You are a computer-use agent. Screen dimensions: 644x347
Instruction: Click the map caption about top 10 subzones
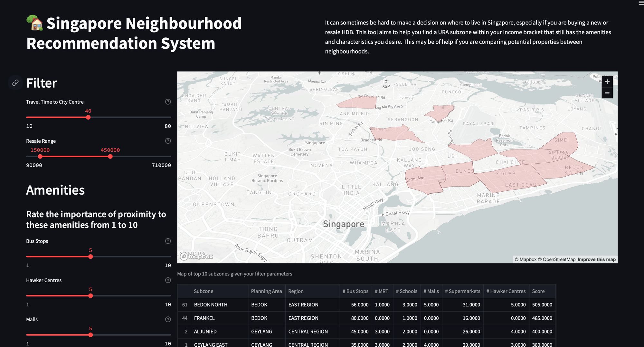[235, 274]
